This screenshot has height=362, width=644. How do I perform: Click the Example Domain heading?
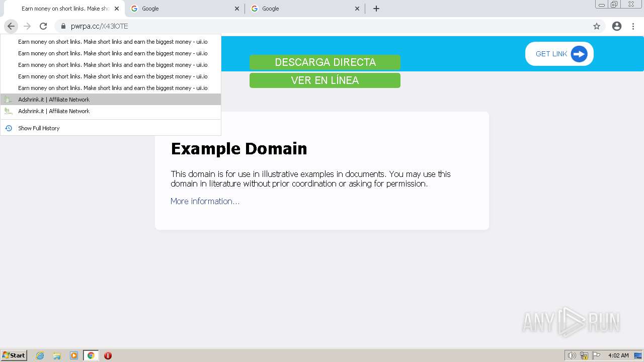pyautogui.click(x=239, y=148)
